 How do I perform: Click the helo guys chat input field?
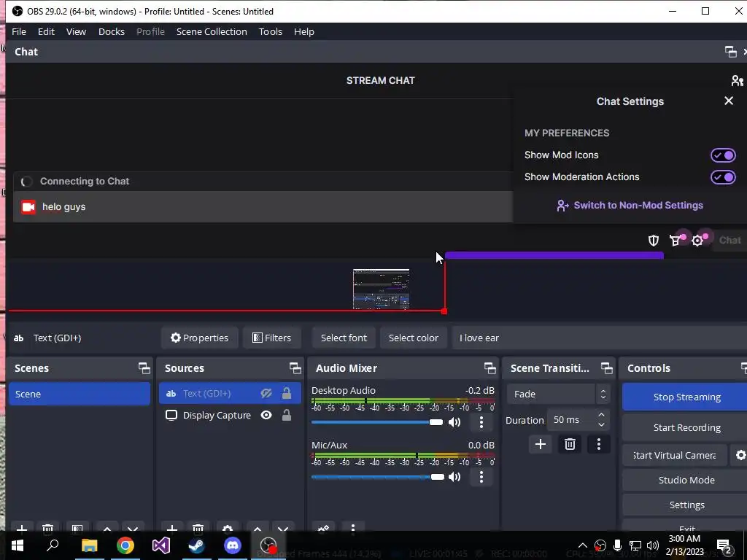click(x=263, y=206)
